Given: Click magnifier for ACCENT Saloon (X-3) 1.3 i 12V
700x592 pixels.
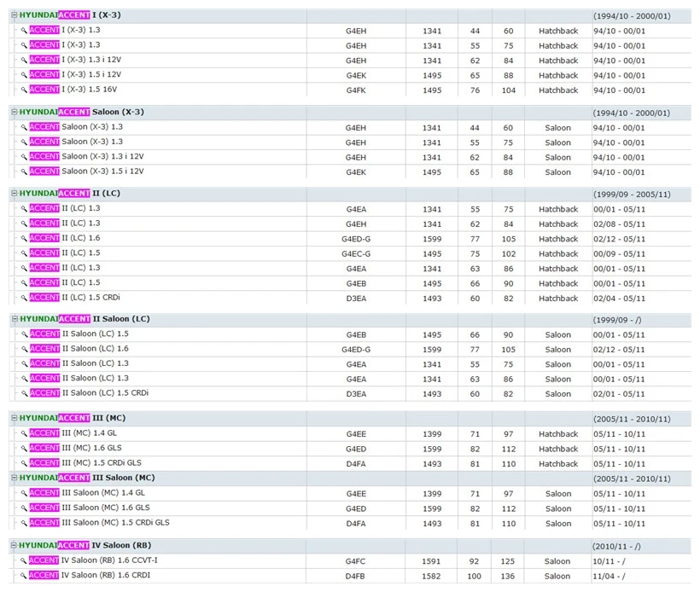Looking at the screenshot, I should coord(24,157).
